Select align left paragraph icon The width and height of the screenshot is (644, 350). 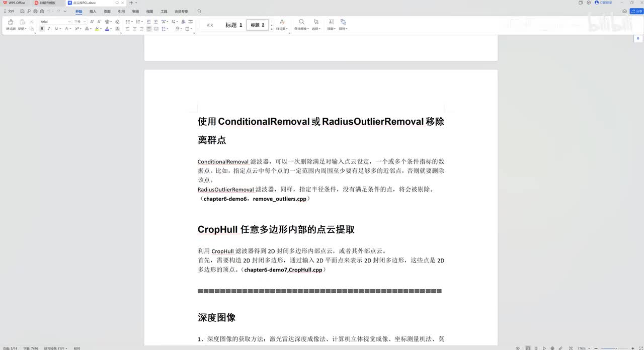(127, 29)
